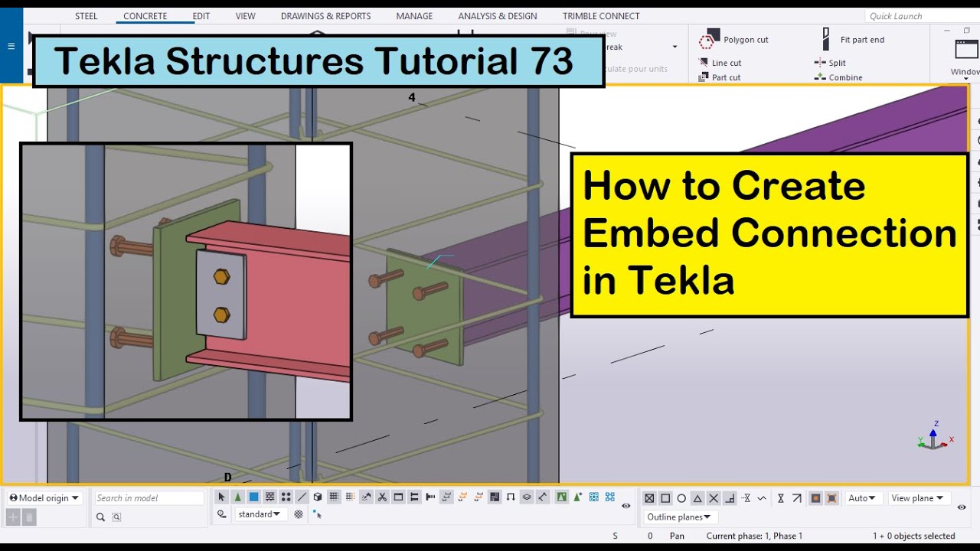Toggle Snap to points crossed-box switch
Image resolution: width=980 pixels, height=551 pixels.
point(649,498)
